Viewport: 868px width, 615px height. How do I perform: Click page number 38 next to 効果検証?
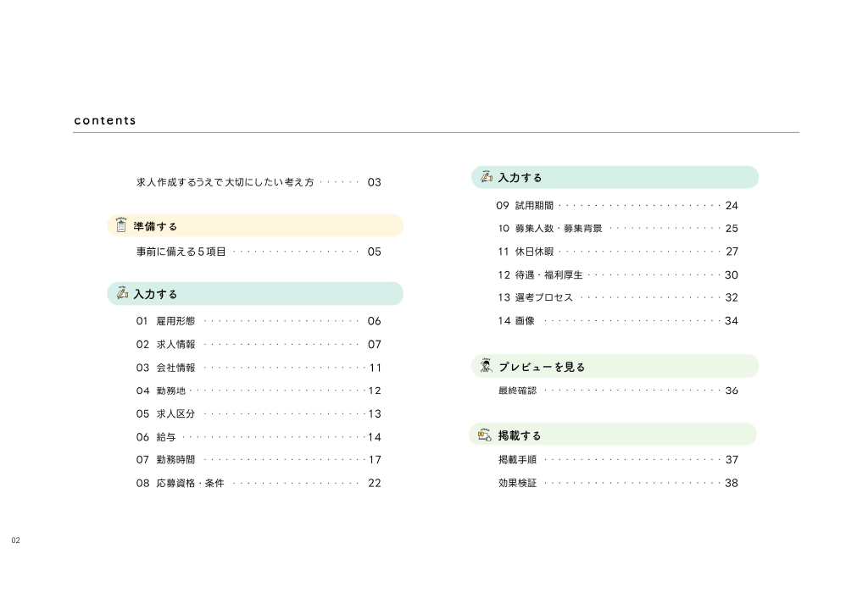coord(732,483)
